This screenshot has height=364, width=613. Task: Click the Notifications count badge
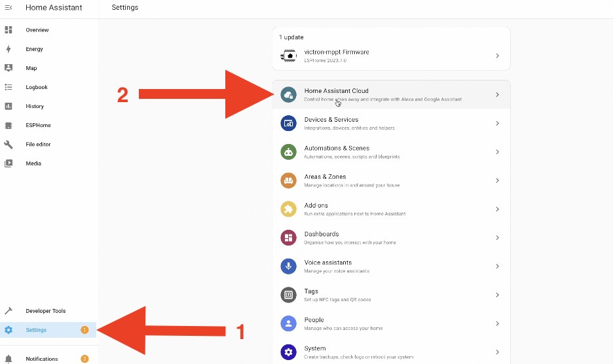[x=84, y=359]
